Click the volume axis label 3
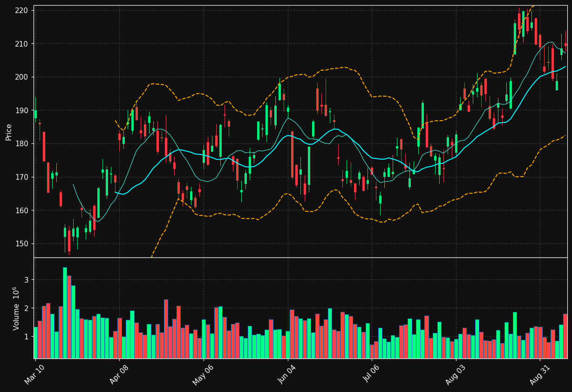The height and width of the screenshot is (392, 572). 27,280
